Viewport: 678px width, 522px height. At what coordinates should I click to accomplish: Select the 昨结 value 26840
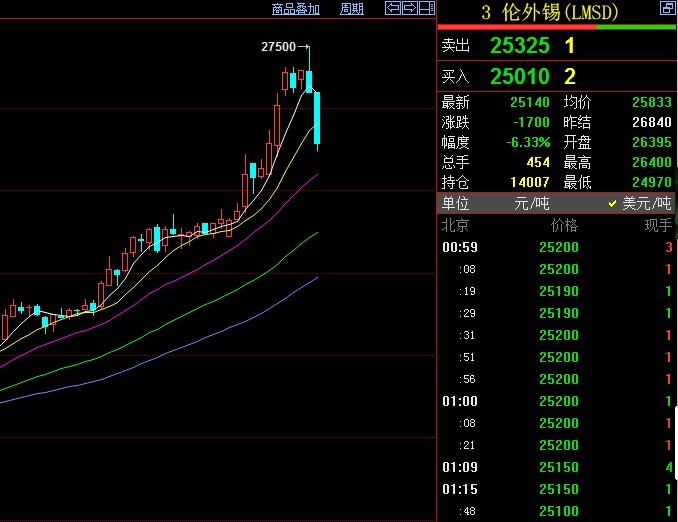click(652, 122)
